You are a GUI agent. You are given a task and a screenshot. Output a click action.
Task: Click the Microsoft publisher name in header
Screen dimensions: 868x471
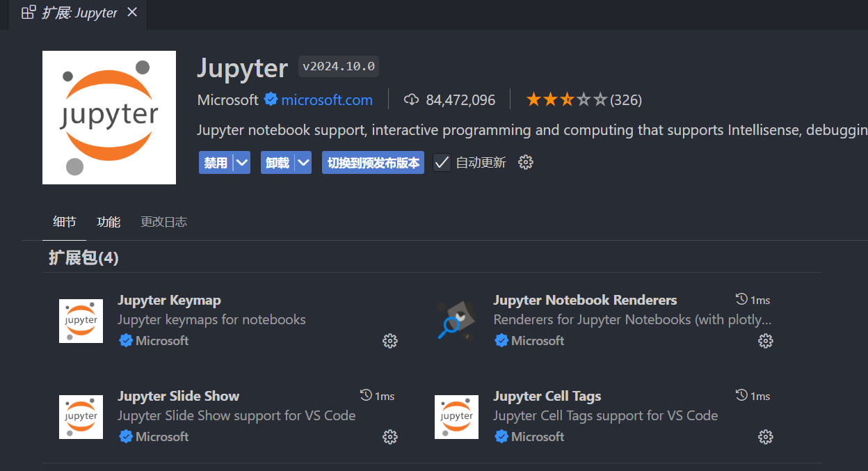(227, 99)
